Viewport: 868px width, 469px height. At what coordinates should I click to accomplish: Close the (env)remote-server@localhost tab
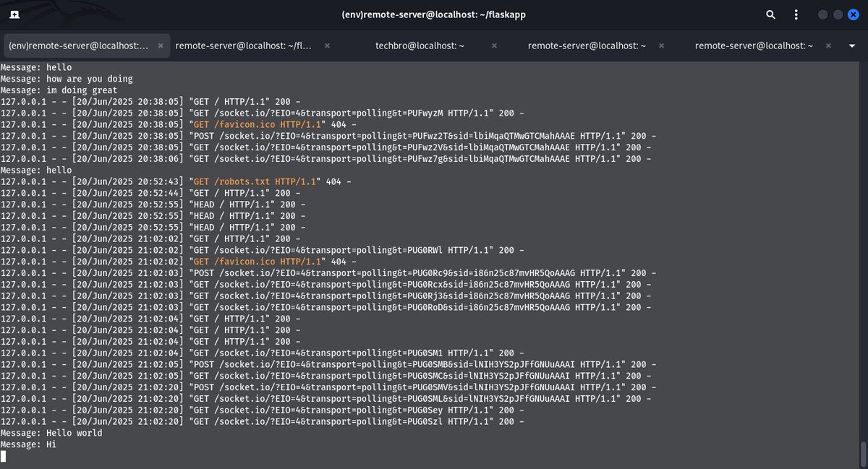[160, 46]
